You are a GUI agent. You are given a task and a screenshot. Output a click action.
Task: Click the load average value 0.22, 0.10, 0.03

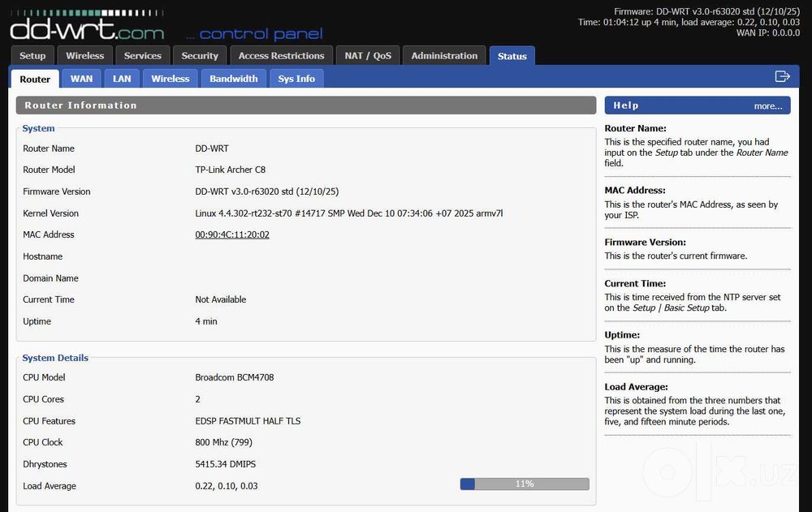coord(227,485)
